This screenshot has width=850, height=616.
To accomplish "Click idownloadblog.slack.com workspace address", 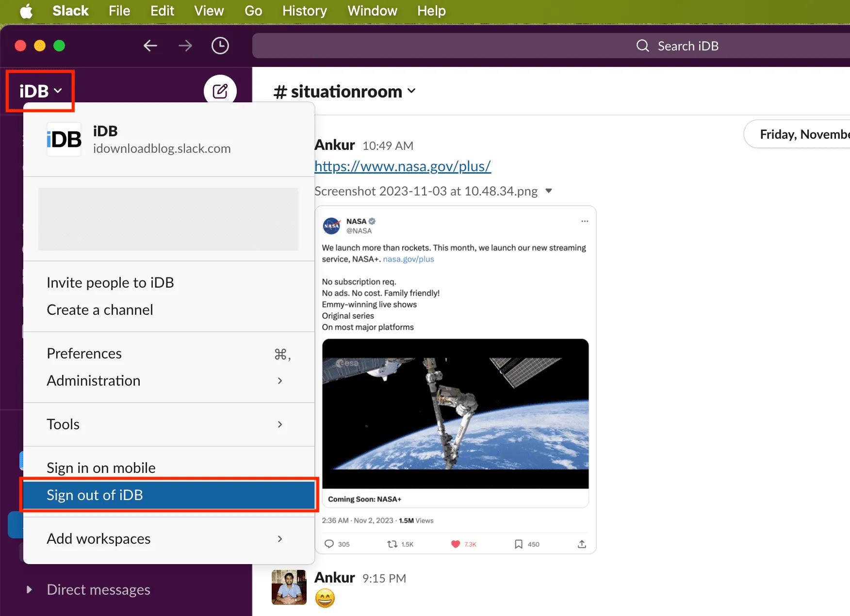I will 162,148.
